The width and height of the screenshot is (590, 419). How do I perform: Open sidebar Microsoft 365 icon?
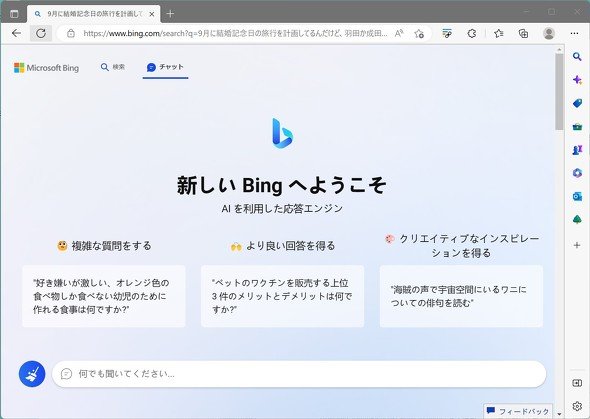pos(577,173)
